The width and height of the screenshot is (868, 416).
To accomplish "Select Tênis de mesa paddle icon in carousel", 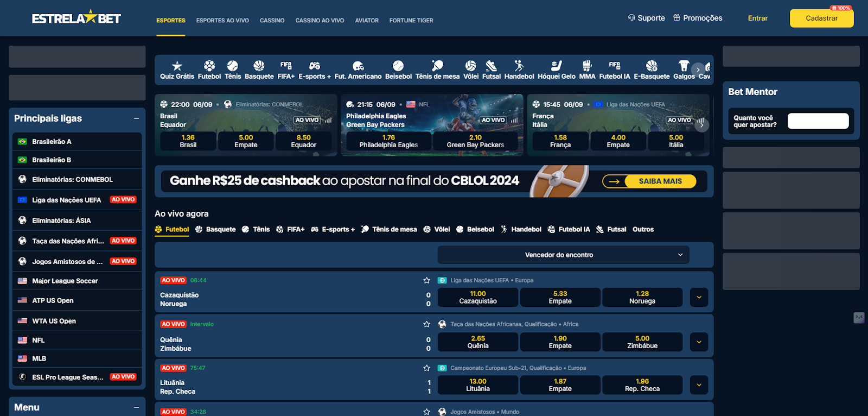I will click(437, 66).
